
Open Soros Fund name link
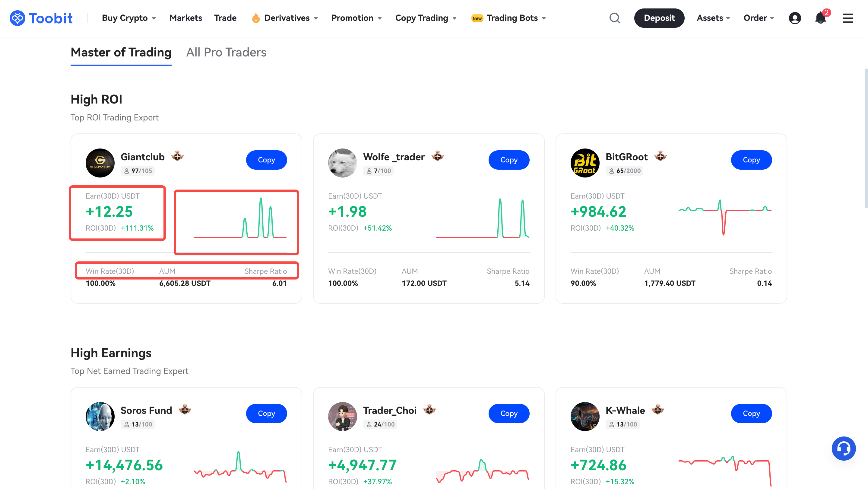(x=146, y=411)
